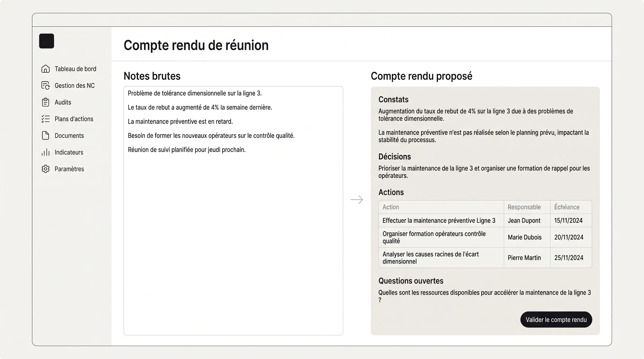Click the file icon for Documents
Screen dimensions: 644x359
point(45,136)
